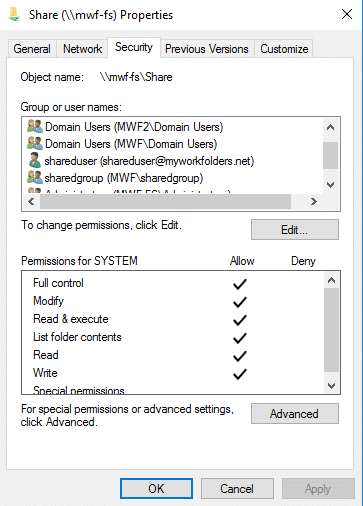Click the List folder contents label
This screenshot has width=363, height=506.
pyautogui.click(x=77, y=337)
